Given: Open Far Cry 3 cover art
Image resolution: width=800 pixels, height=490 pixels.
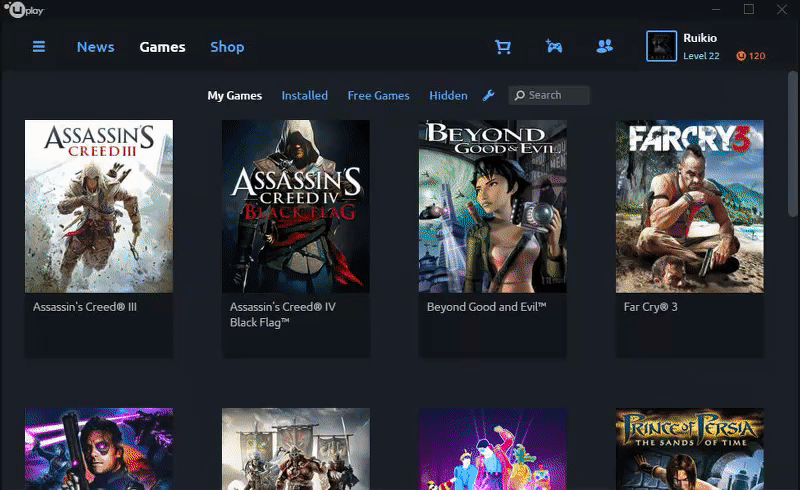Looking at the screenshot, I should point(690,206).
